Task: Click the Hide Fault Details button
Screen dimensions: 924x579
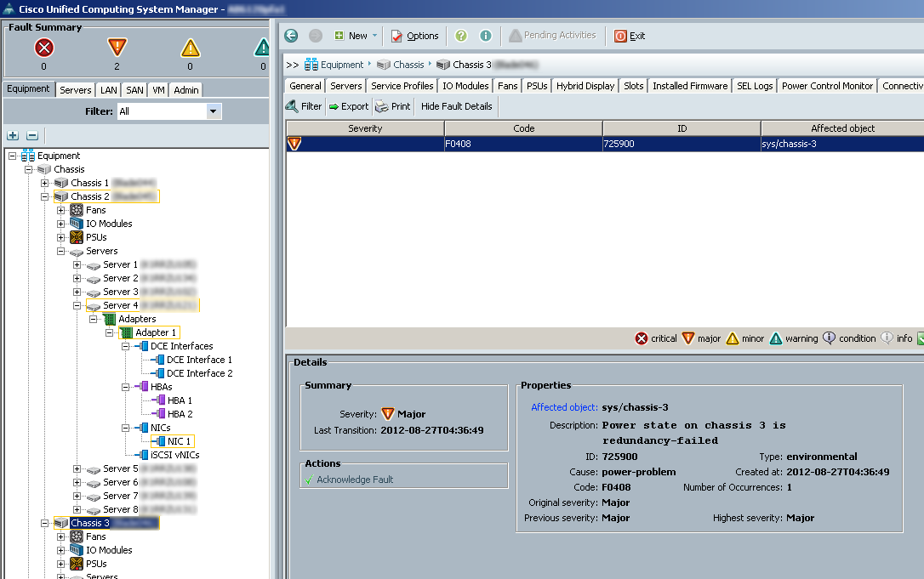Action: tap(456, 106)
